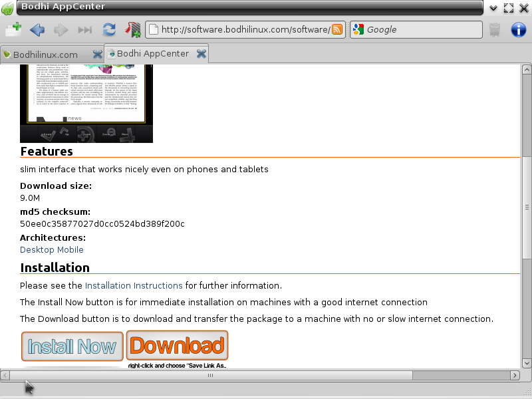Screen dimensions: 532x399
Task: Click the vertical scrollbar up arrow
Action: (x=527, y=70)
